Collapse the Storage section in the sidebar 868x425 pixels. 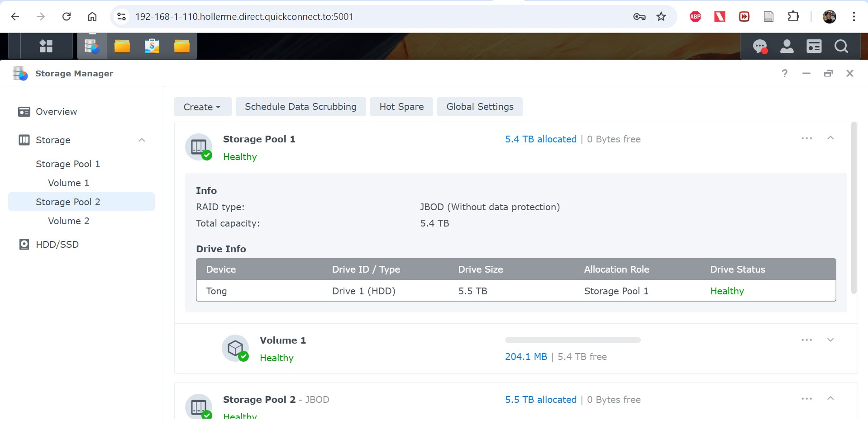click(142, 140)
